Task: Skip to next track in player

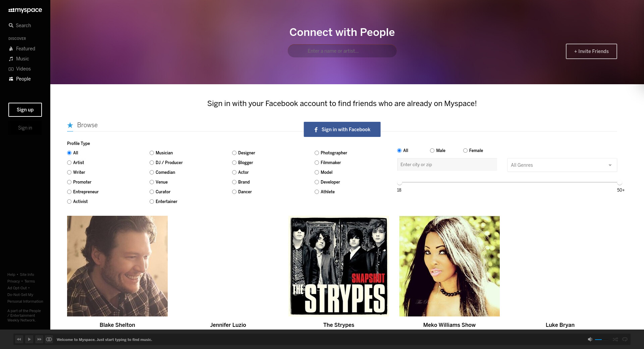Action: click(x=39, y=339)
